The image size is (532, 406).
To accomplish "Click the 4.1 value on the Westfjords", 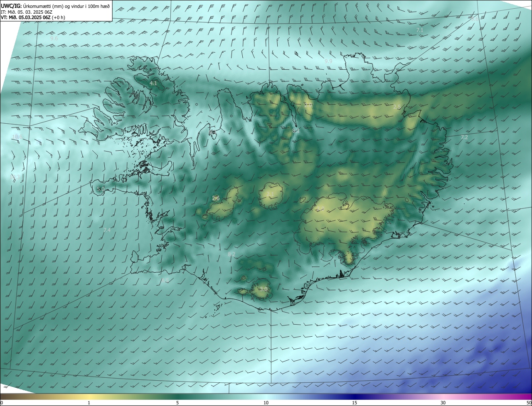I will tap(153, 83).
